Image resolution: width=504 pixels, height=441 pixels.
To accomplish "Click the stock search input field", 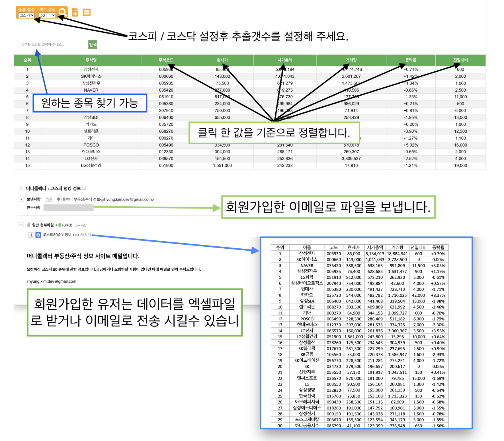I will coord(54,44).
